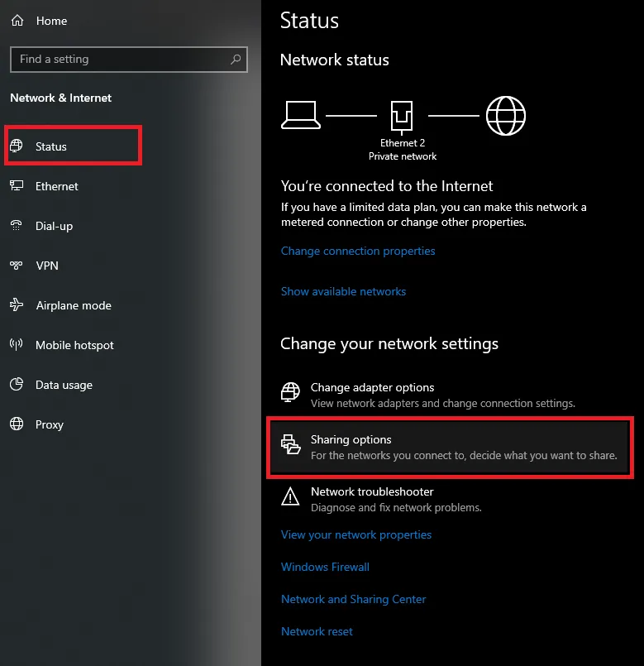This screenshot has width=644, height=666.
Task: Click the Ethernet monitor icon
Action: tap(17, 186)
